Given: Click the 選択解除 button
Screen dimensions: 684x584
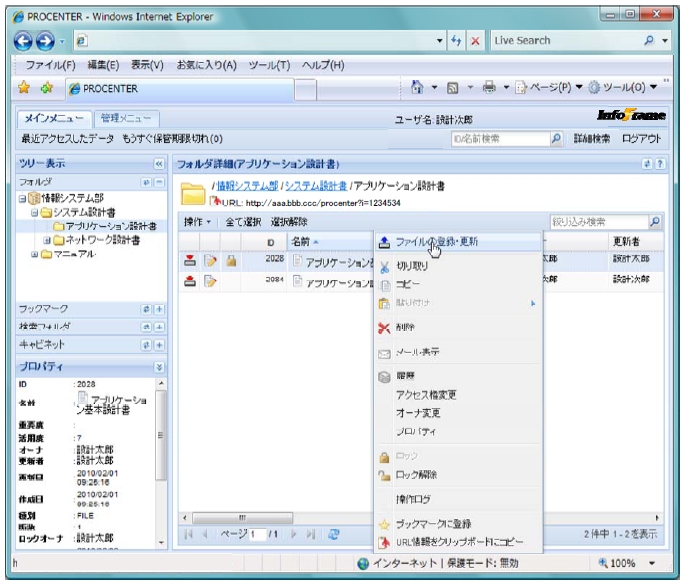Looking at the screenshot, I should pos(289,222).
